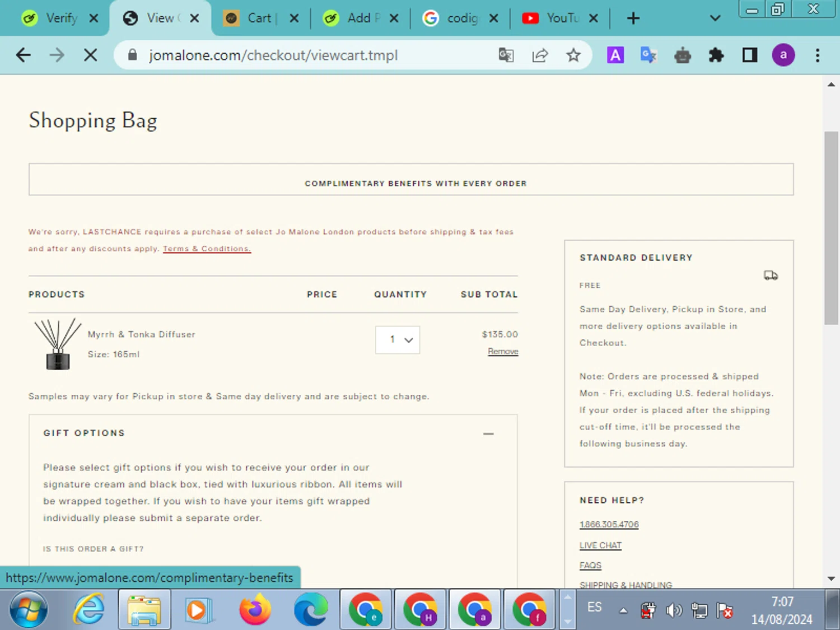
Task: Close the View Cart tab
Action: point(194,18)
